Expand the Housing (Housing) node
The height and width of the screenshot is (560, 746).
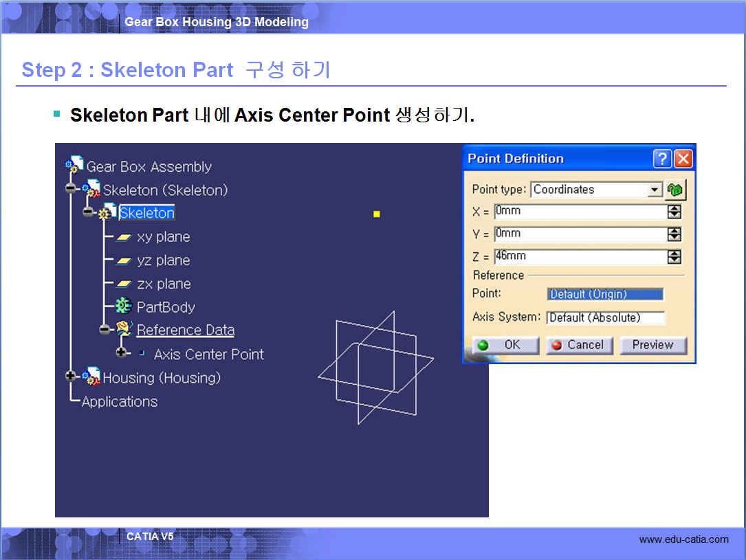click(71, 376)
